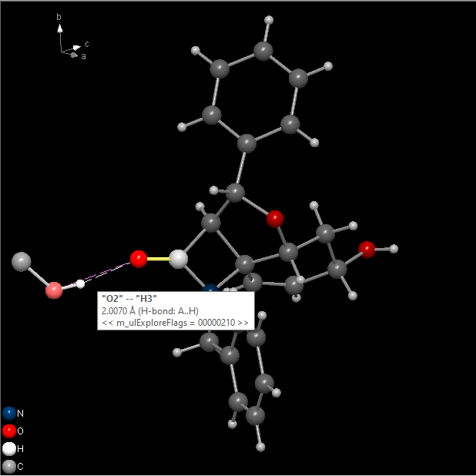Select the small hydrogen on the H-bond
Image resolution: width=476 pixels, height=476 pixels.
(x=80, y=283)
